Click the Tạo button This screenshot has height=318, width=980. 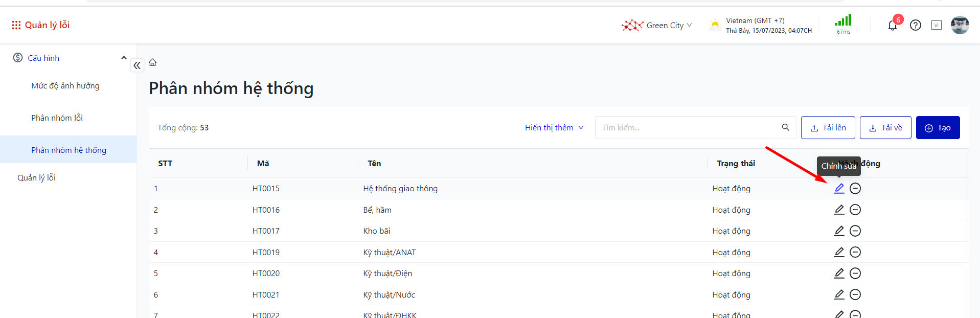(938, 128)
